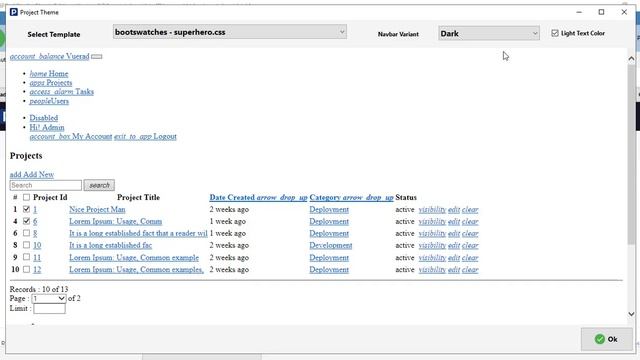The height and width of the screenshot is (360, 640).
Task: Click clear icon for Nice Project Man row
Action: click(470, 210)
